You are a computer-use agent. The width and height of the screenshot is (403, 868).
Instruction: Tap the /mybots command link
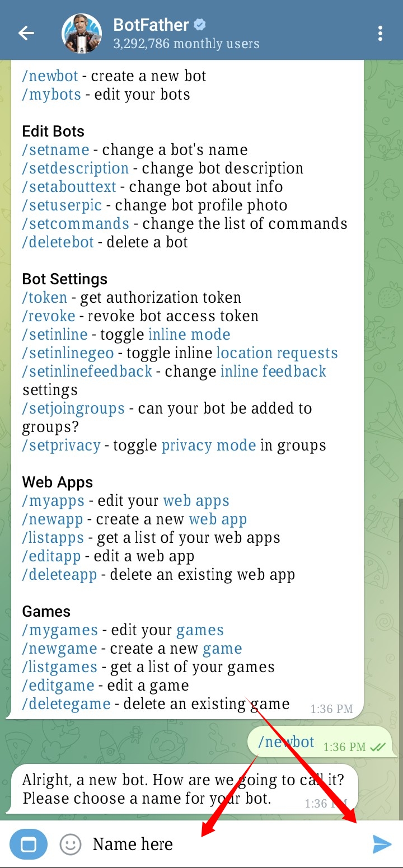(51, 95)
